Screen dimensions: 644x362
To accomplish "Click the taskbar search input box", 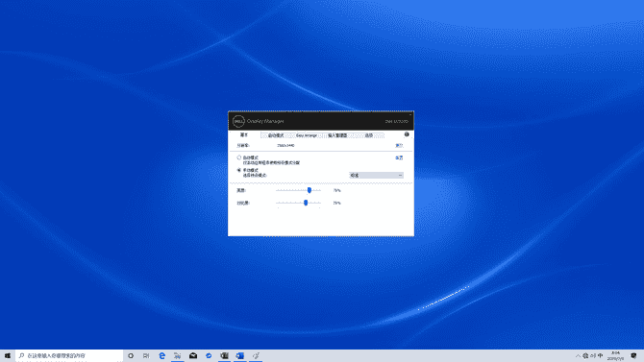I will (x=69, y=356).
